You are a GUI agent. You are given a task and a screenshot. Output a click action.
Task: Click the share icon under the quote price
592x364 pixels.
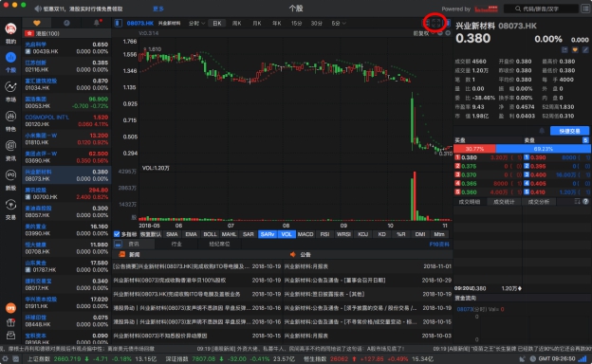click(564, 50)
